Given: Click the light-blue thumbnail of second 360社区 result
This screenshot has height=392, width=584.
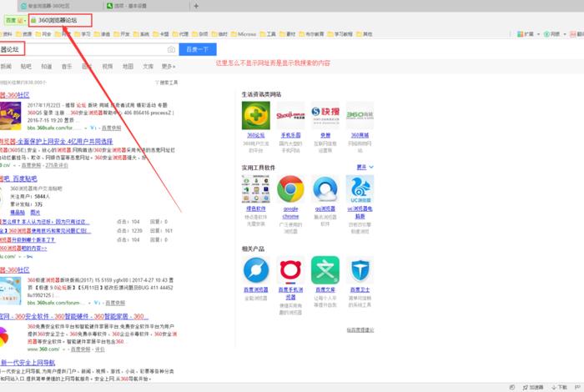Looking at the screenshot, I should pos(10,291).
